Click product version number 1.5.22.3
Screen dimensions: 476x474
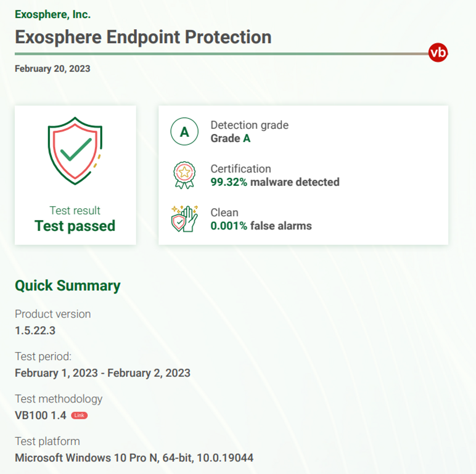[x=35, y=331]
